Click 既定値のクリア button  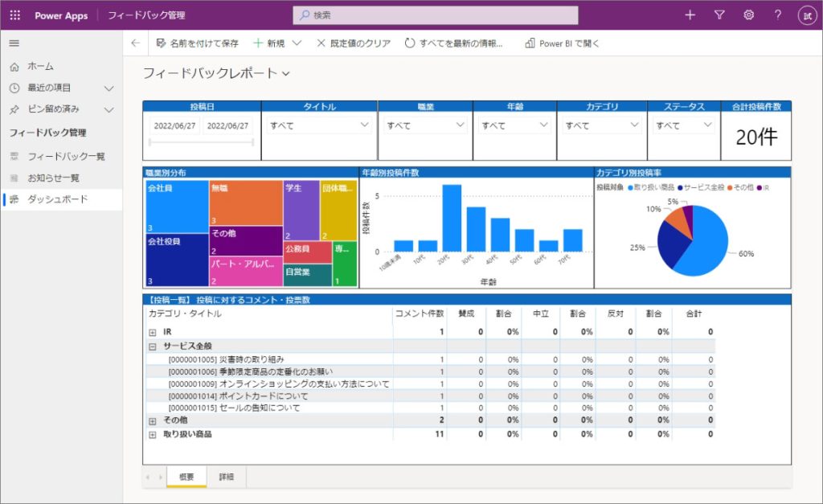(354, 43)
